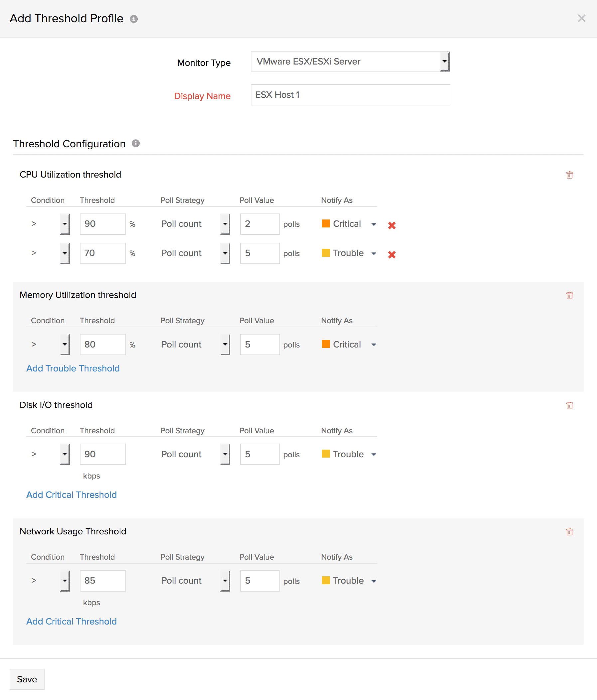The height and width of the screenshot is (700, 597).
Task: Click Add Critical Threshold under Network Usage
Action: click(72, 621)
